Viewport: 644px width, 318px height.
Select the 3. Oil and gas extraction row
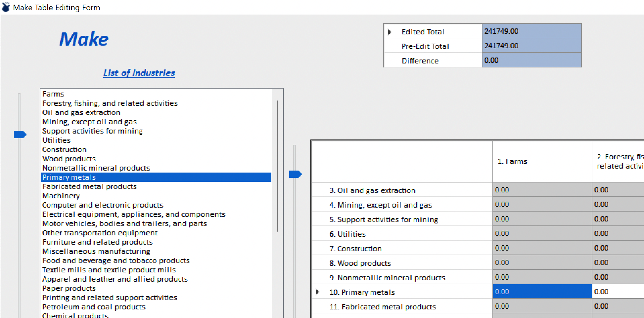[x=402, y=190]
